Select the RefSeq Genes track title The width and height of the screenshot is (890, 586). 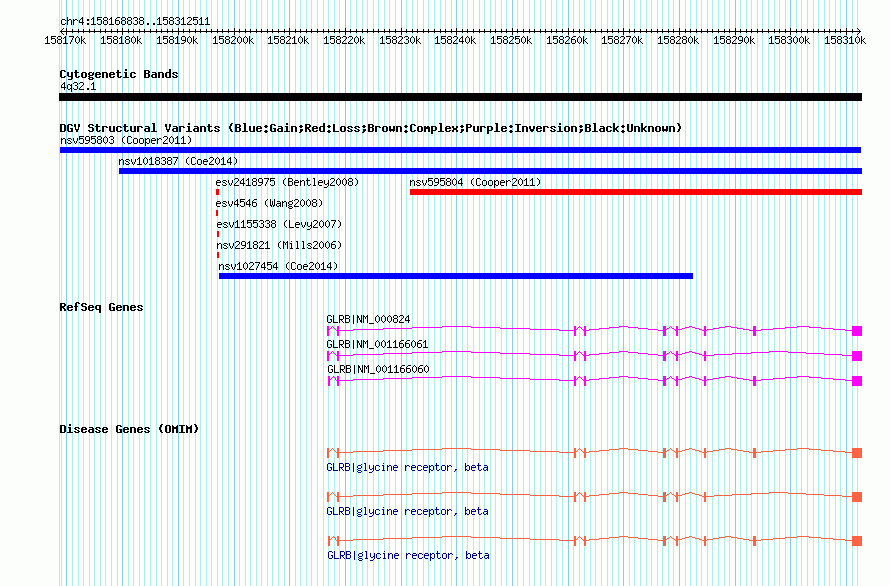(x=101, y=307)
